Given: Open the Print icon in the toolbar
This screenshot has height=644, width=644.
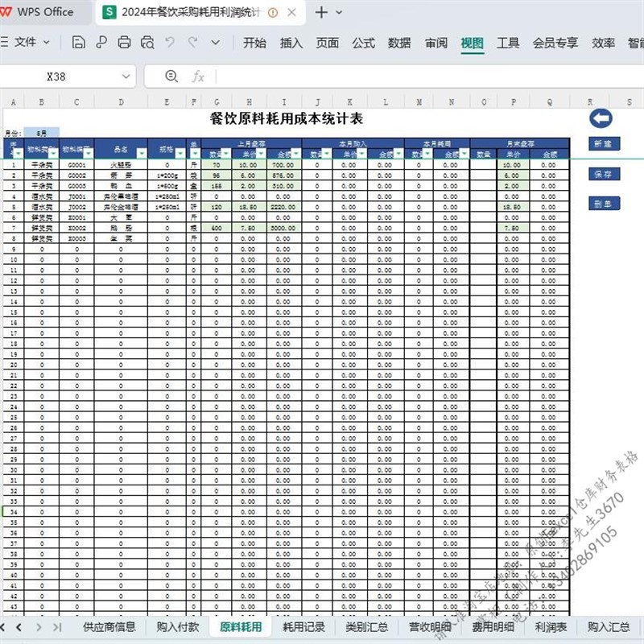Looking at the screenshot, I should click(124, 42).
